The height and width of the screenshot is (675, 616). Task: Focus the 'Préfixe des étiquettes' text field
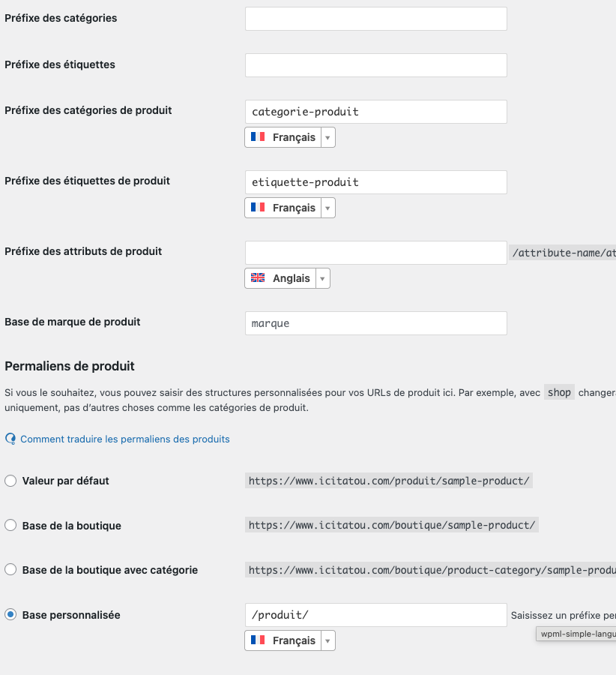click(x=375, y=65)
